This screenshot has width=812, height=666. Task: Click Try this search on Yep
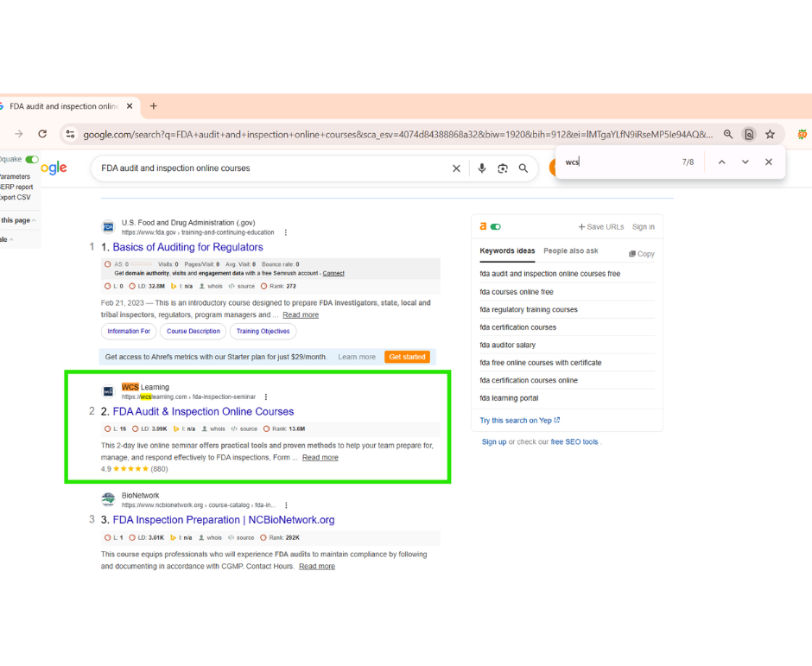pyautogui.click(x=519, y=421)
